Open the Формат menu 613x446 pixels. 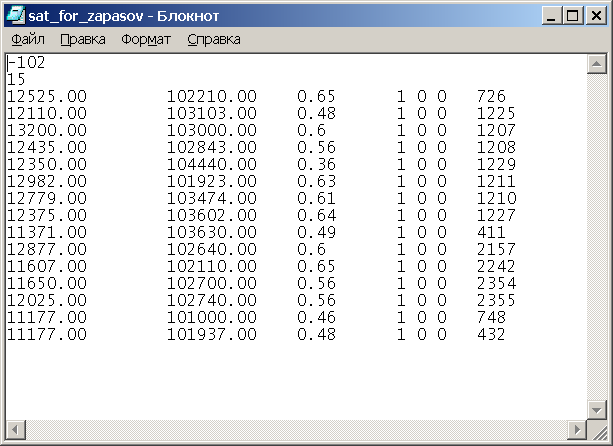(x=146, y=39)
